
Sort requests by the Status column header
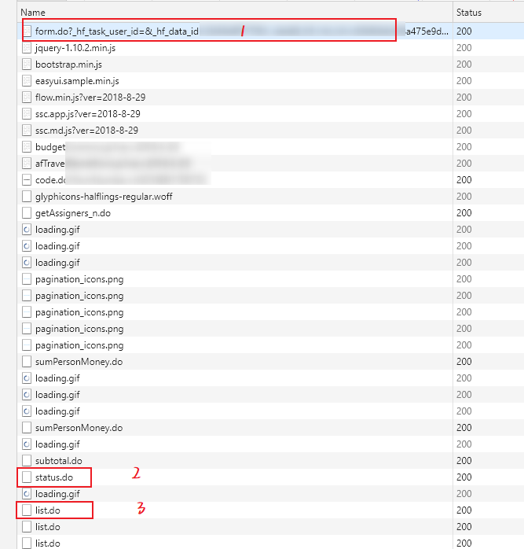click(x=469, y=13)
